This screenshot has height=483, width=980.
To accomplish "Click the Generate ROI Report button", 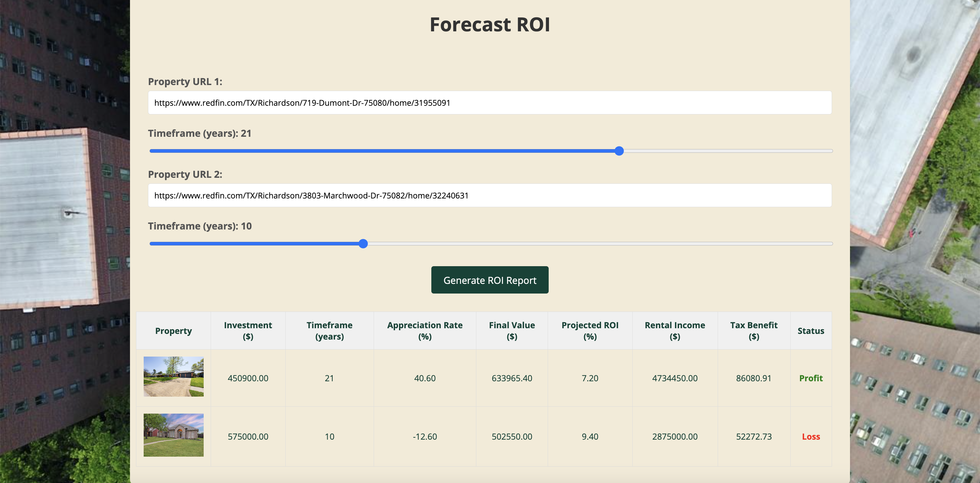I will coord(490,280).
